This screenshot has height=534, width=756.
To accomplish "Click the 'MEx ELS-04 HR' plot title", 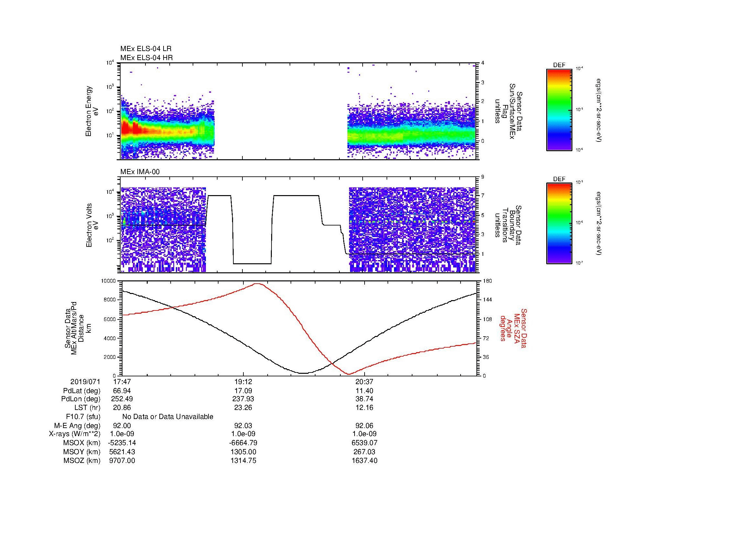I will tap(146, 58).
